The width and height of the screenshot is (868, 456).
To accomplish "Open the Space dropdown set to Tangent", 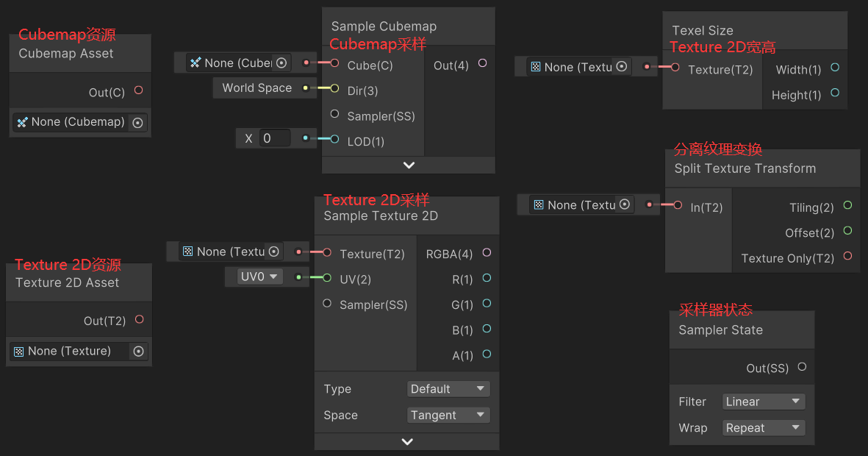I will (448, 415).
